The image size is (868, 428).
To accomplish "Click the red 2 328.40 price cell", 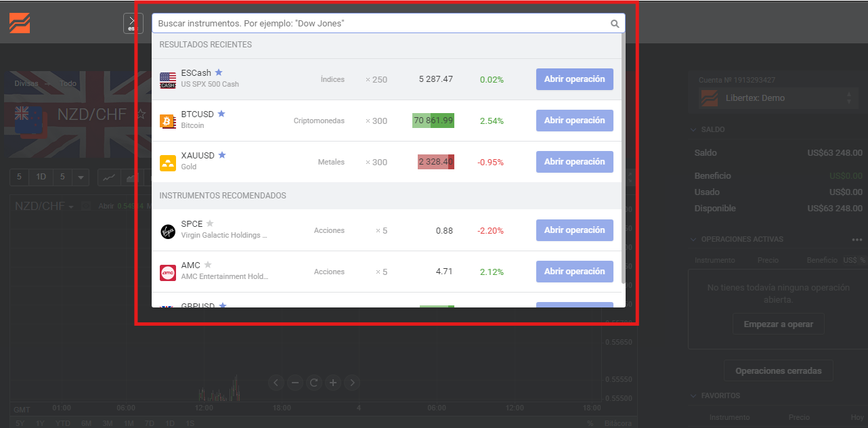I will [x=436, y=162].
